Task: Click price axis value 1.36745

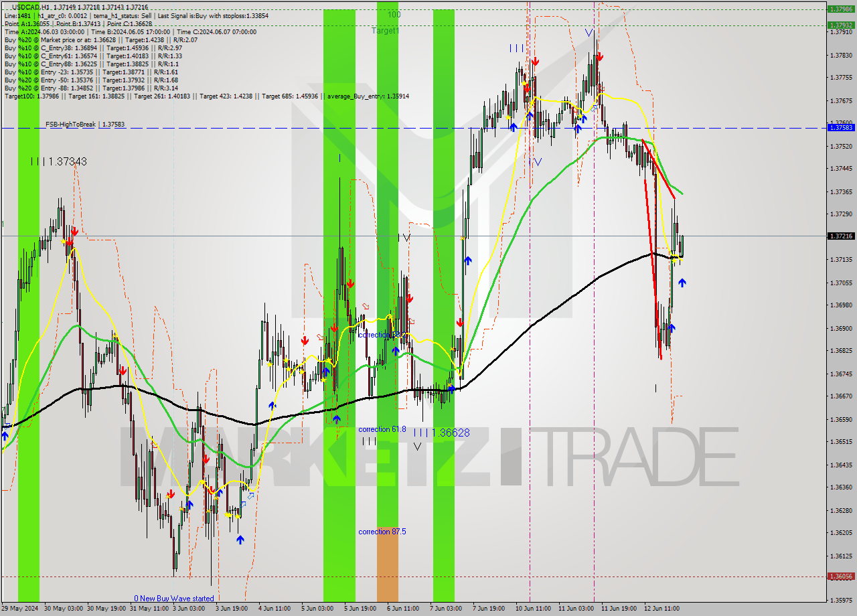Action: (841, 374)
